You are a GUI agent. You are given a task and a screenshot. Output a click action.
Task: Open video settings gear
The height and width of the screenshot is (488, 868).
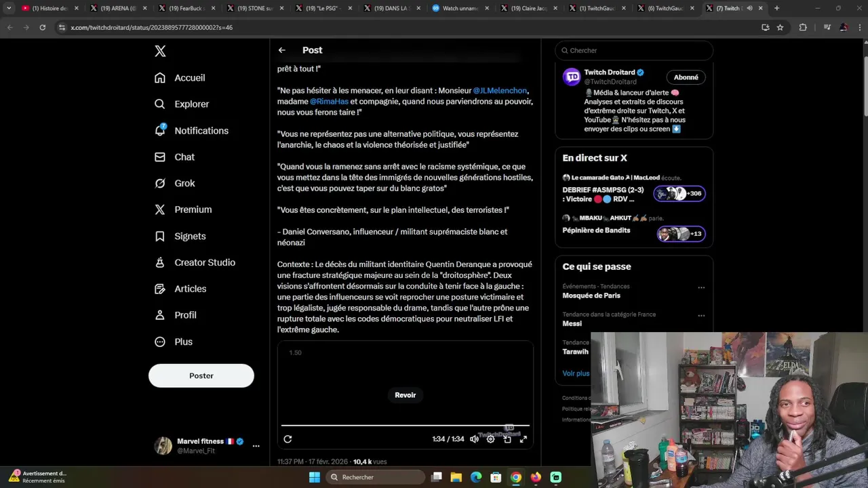coord(491,439)
